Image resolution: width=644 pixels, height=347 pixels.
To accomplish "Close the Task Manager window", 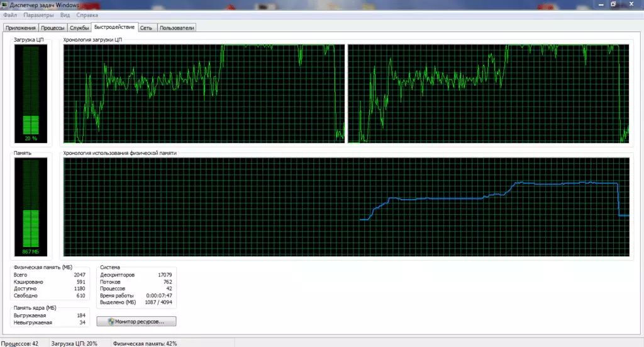I will (x=631, y=4).
